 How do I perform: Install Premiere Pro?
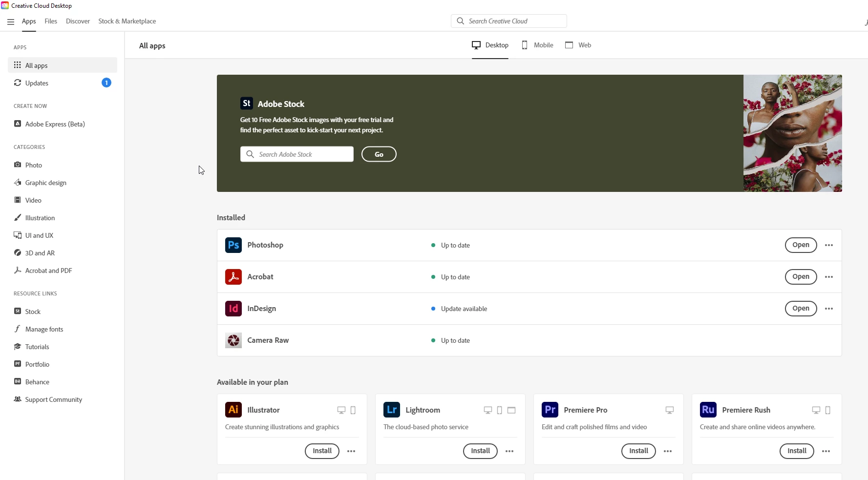click(638, 451)
